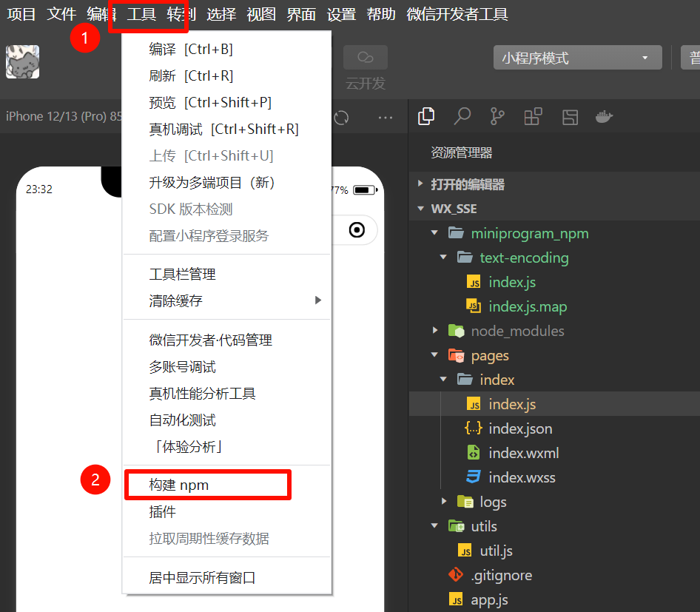
Task: Click the text-encoding folder icon
Action: pyautogui.click(x=465, y=258)
